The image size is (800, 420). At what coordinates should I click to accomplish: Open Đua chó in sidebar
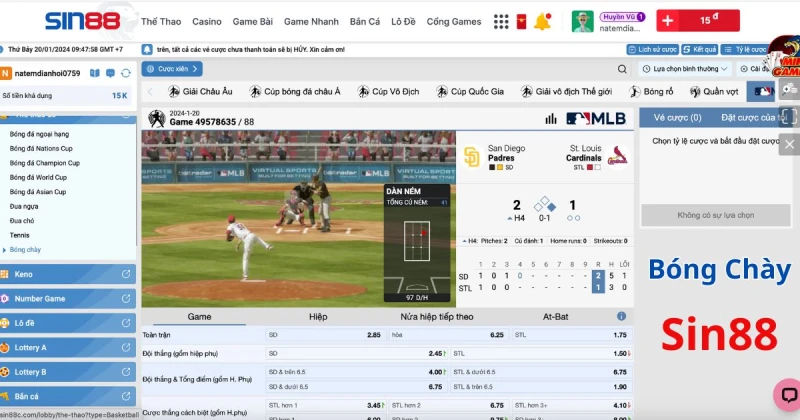tap(22, 220)
